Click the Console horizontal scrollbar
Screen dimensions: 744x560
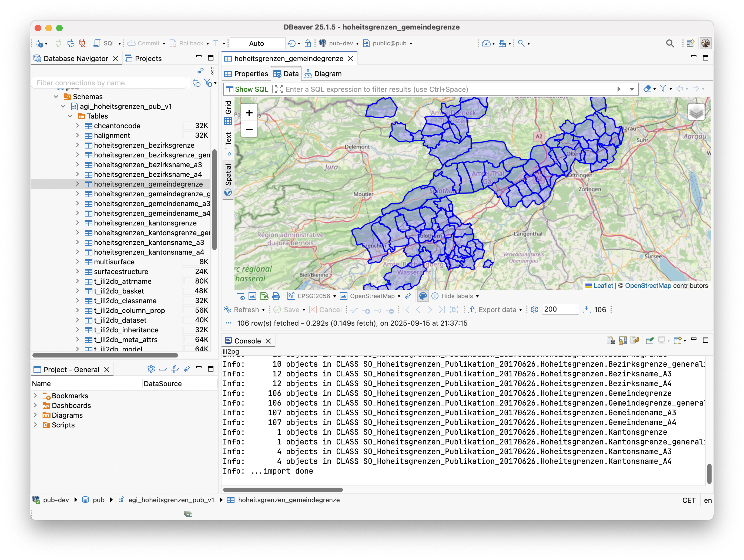click(283, 490)
